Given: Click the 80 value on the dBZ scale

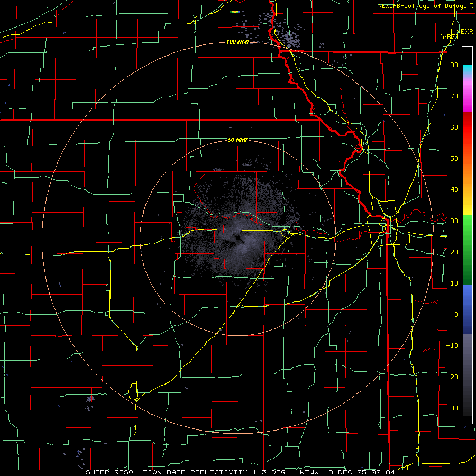Looking at the screenshot, I should click(454, 65).
